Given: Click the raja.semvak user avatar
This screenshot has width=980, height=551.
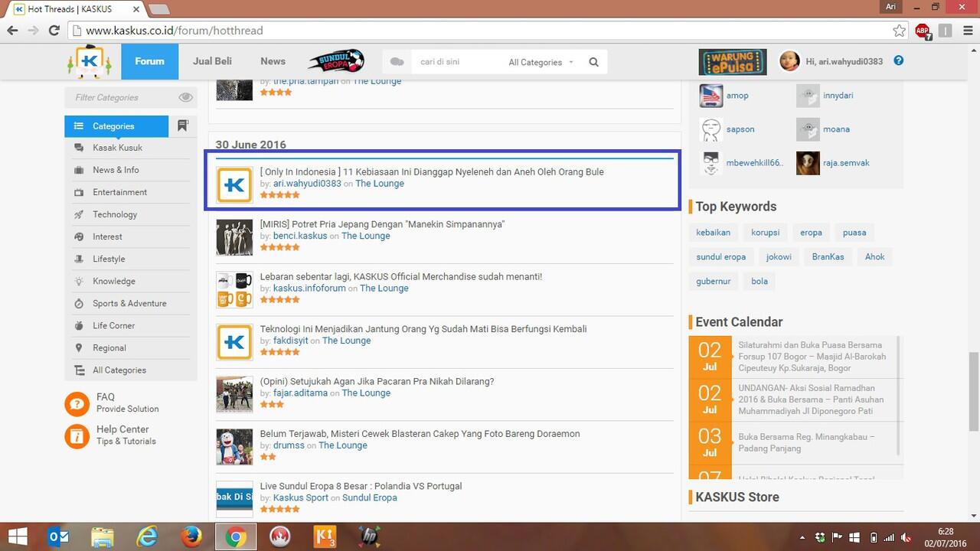Looking at the screenshot, I should pyautogui.click(x=808, y=163).
